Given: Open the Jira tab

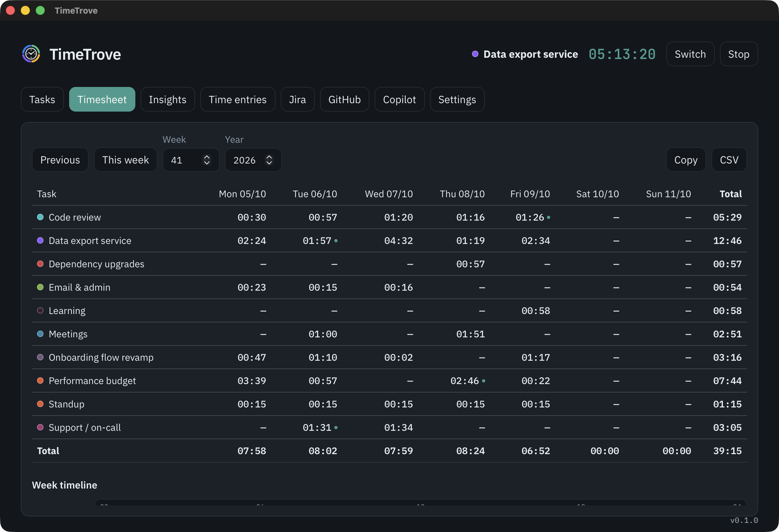Looking at the screenshot, I should [x=298, y=100].
